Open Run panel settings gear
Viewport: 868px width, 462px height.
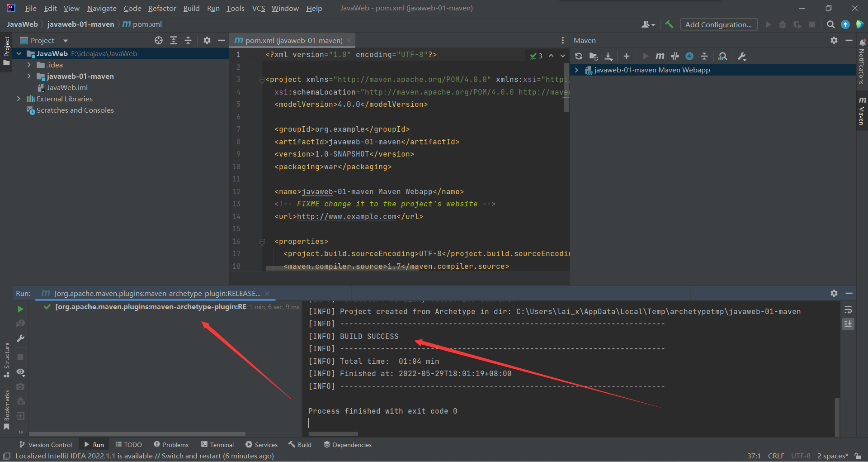(834, 293)
